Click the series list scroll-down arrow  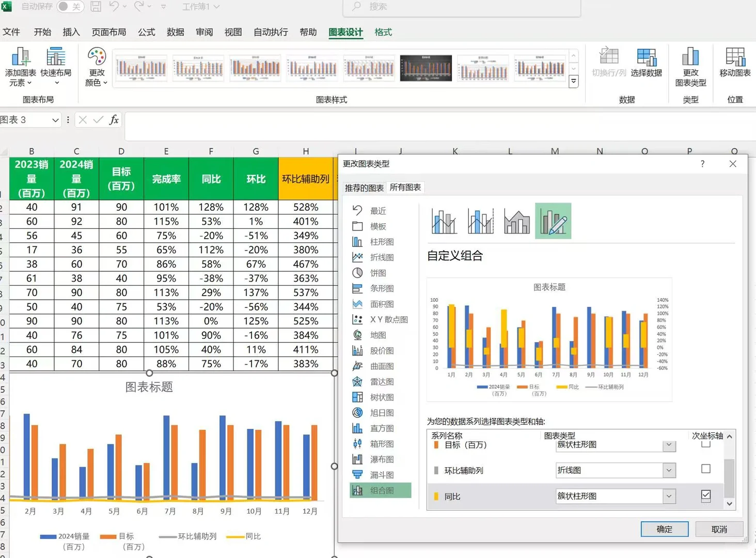click(x=729, y=503)
